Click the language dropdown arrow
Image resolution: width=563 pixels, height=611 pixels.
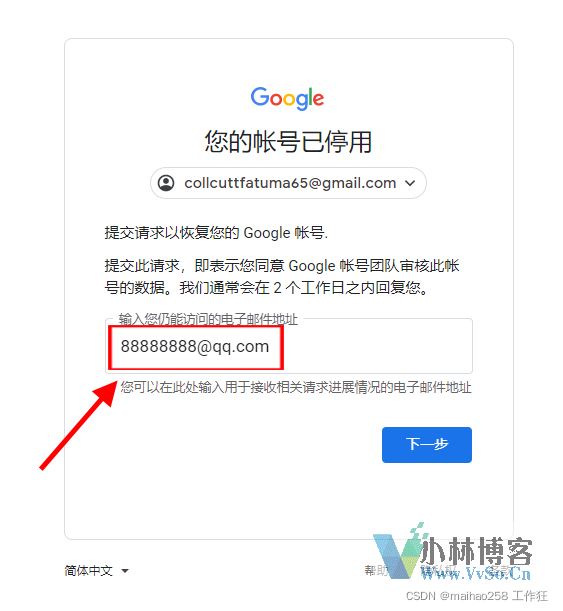[125, 571]
